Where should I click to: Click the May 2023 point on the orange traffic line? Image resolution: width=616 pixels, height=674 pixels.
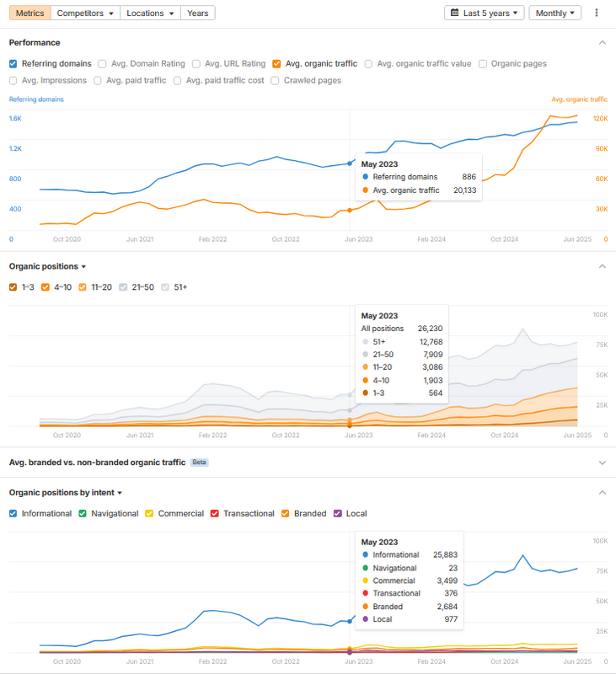click(350, 210)
